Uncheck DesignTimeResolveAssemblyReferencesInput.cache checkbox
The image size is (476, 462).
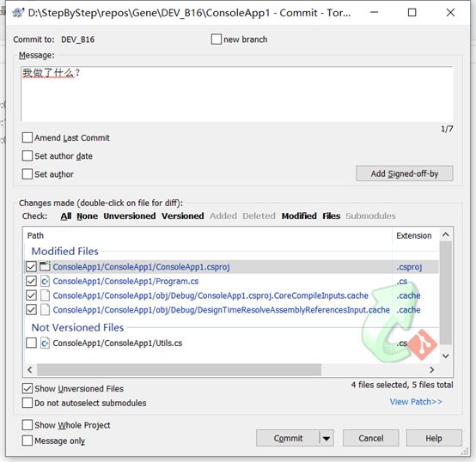[31, 310]
